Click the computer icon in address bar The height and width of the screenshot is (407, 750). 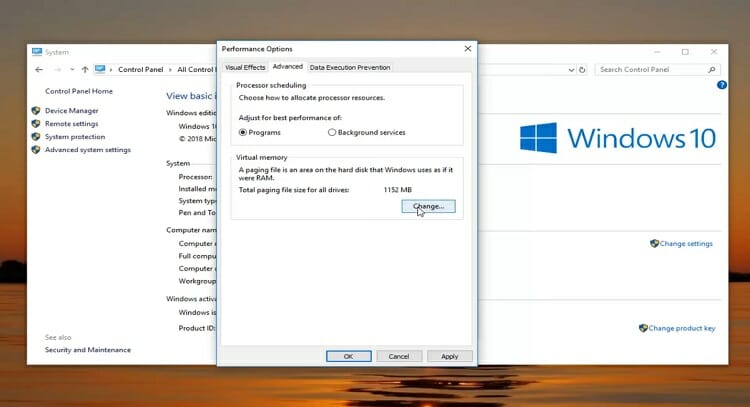(100, 69)
